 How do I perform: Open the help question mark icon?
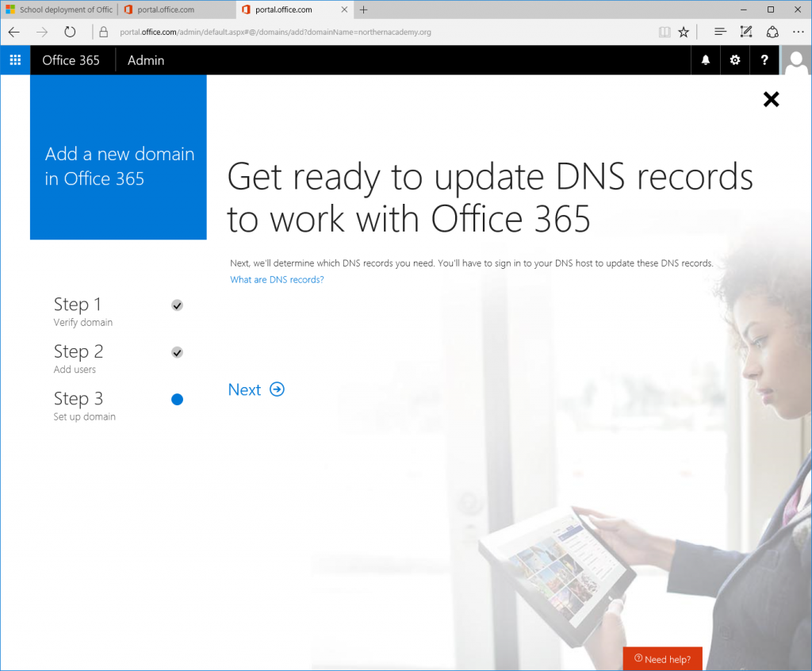pos(764,60)
